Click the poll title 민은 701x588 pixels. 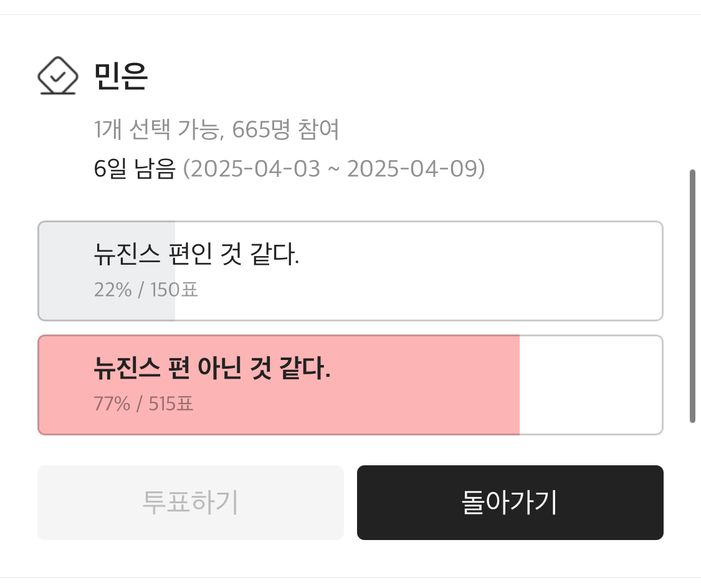tap(121, 76)
